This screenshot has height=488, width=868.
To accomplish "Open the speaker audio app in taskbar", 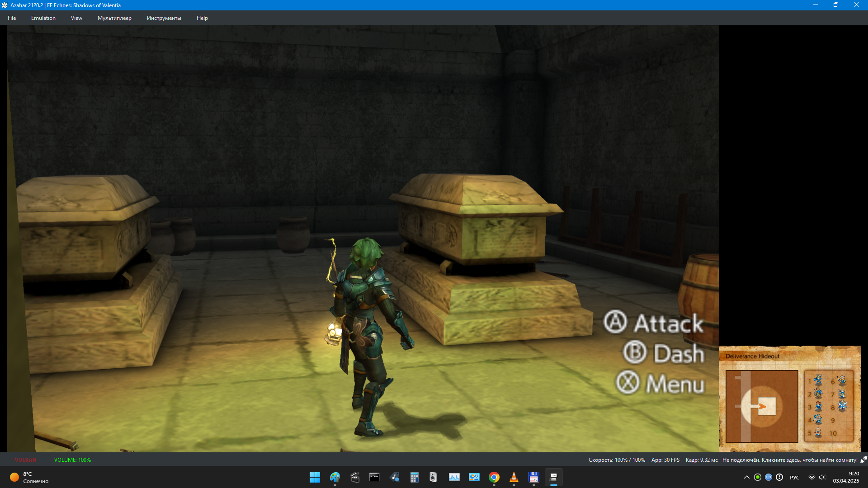I will click(434, 477).
